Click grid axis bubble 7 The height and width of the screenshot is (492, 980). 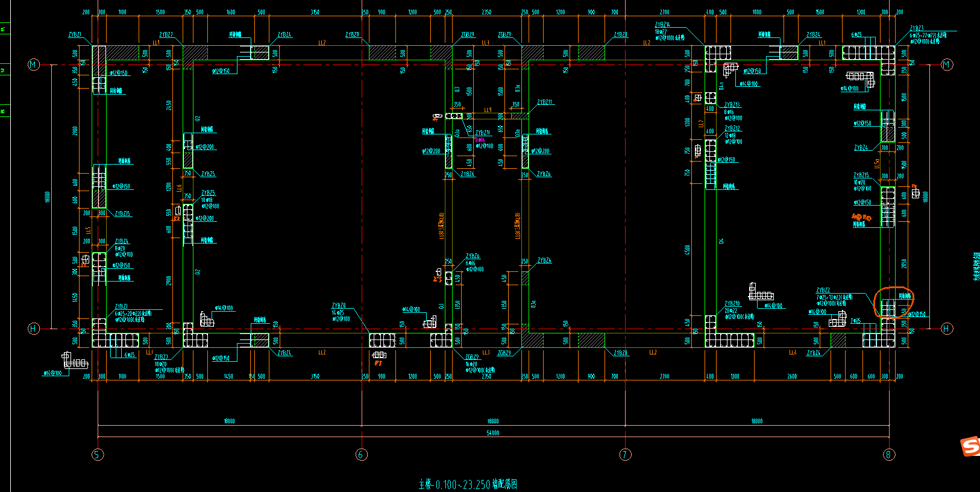(x=626, y=455)
